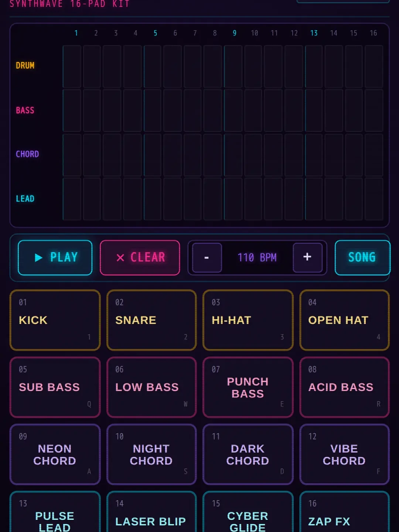Hit the ZAP FX pad
Viewport: 399px width, 532px height.
(344, 512)
